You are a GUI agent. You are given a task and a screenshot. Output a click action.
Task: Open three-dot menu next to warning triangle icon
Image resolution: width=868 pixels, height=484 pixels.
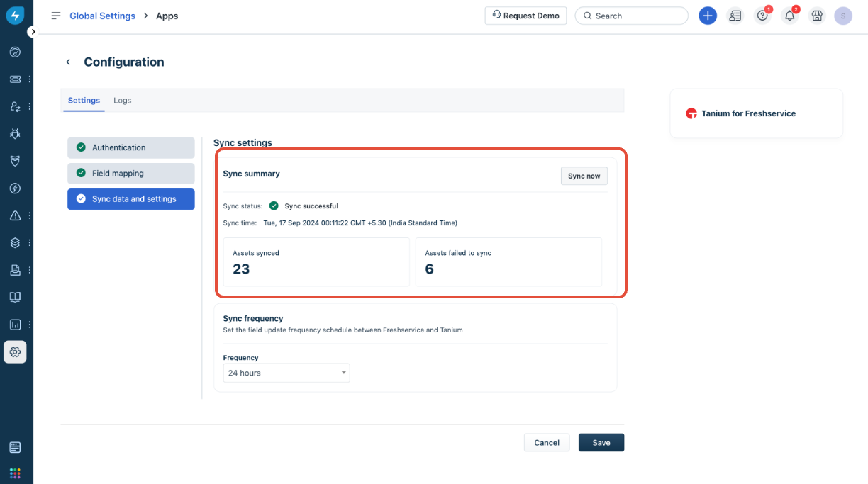[x=29, y=215]
